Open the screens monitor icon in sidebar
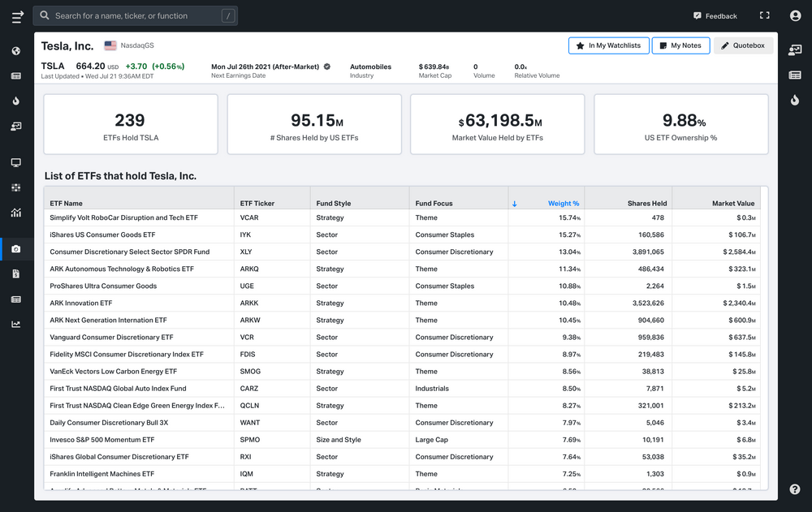812x512 pixels. [x=15, y=162]
